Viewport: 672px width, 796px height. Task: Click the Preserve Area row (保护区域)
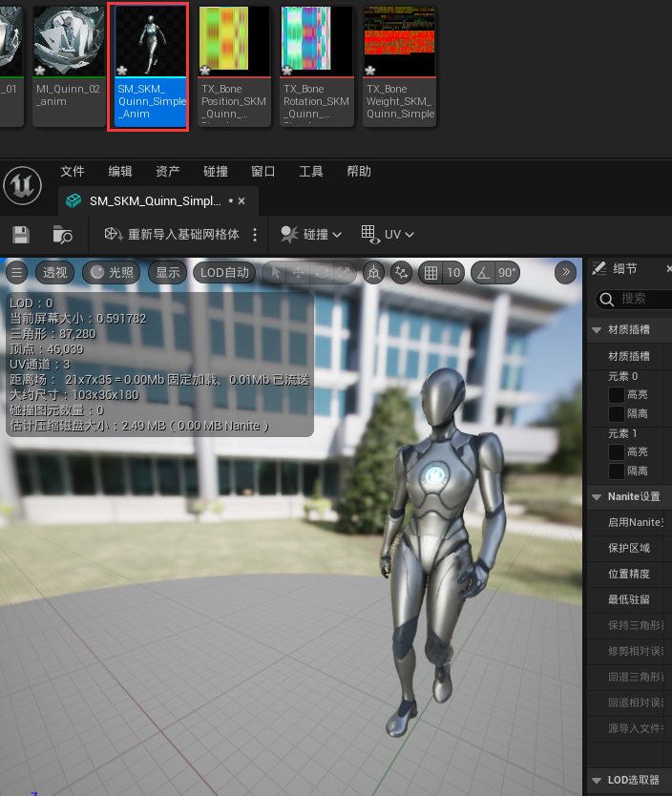click(630, 548)
